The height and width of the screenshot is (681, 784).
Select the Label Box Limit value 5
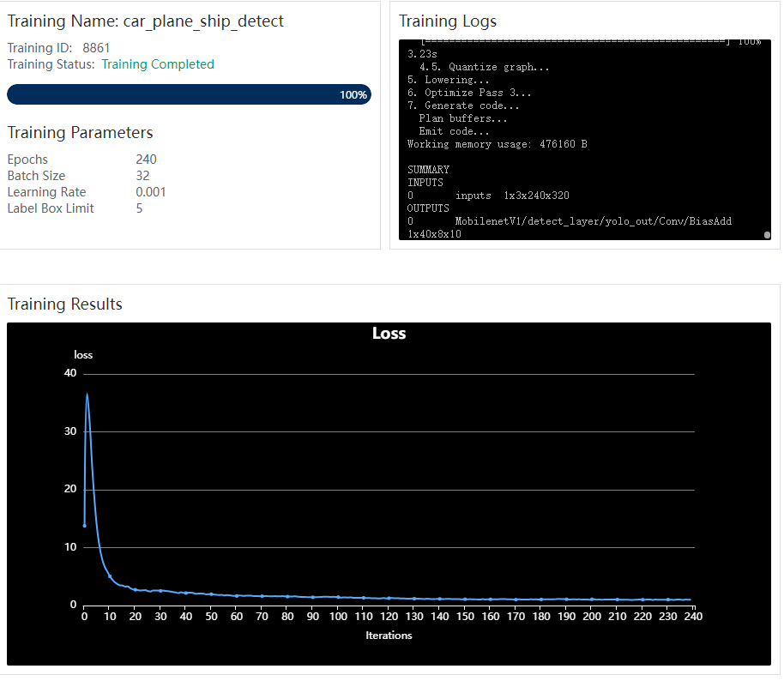(x=140, y=208)
